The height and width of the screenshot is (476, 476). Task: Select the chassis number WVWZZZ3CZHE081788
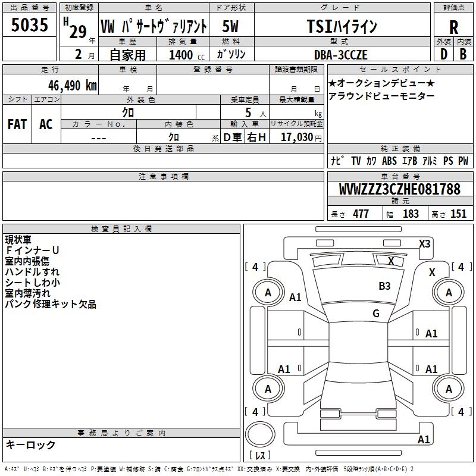coord(400,189)
